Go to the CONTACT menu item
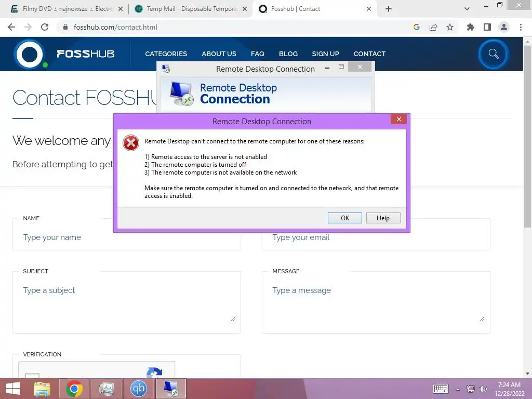The width and height of the screenshot is (532, 399). [369, 54]
